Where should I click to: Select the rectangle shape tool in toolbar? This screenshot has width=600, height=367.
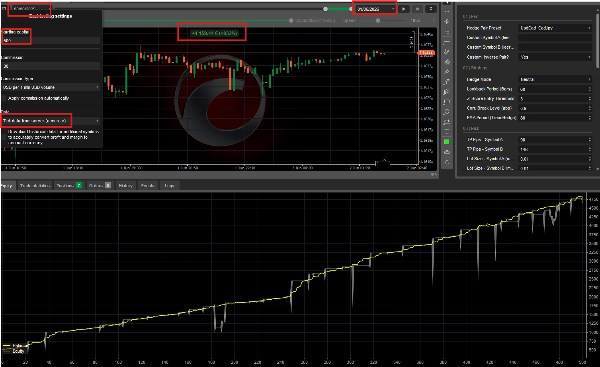click(447, 102)
